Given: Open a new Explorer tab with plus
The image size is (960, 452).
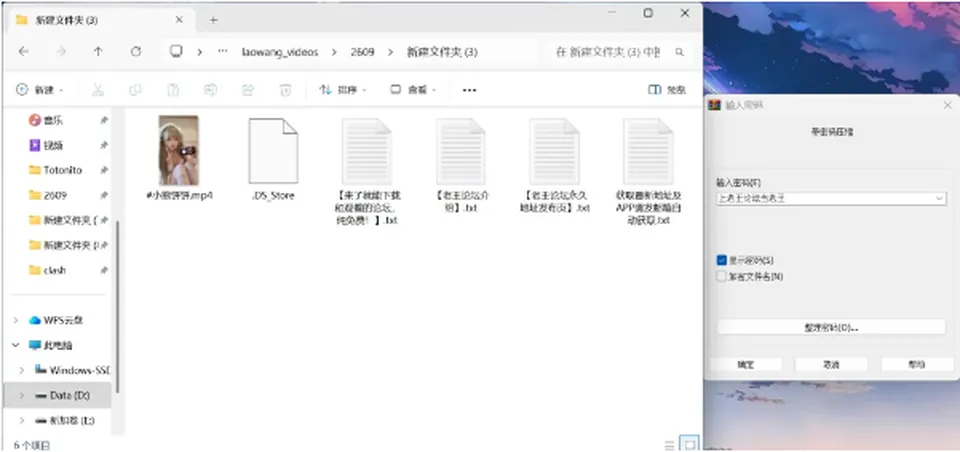Looking at the screenshot, I should [213, 20].
